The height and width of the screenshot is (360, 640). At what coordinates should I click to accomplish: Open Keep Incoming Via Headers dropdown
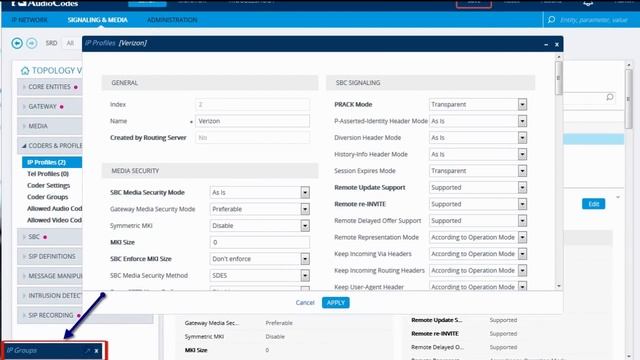click(x=522, y=254)
